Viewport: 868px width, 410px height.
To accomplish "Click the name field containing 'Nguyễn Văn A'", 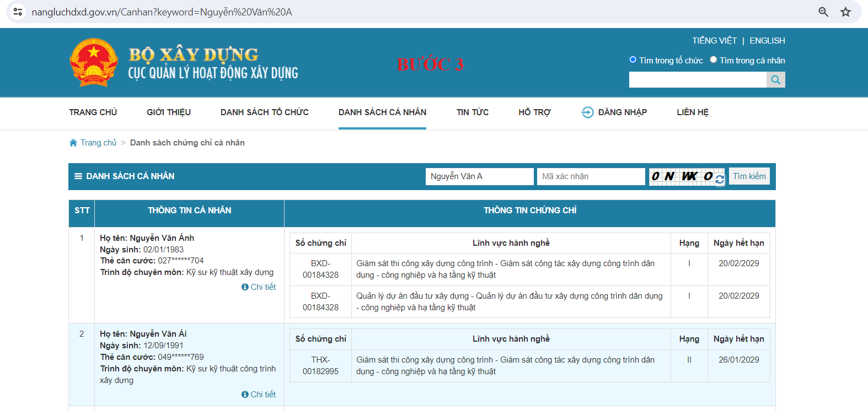I will [479, 176].
